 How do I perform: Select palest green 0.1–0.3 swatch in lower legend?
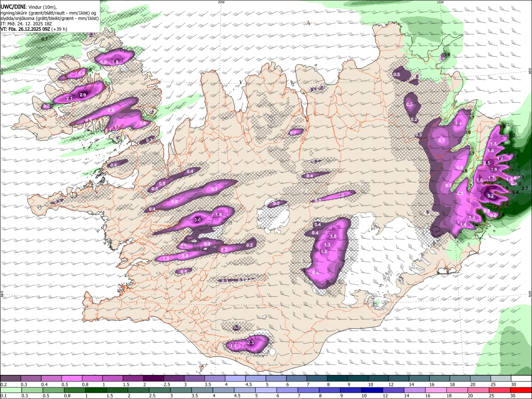pyautogui.click(x=11, y=390)
